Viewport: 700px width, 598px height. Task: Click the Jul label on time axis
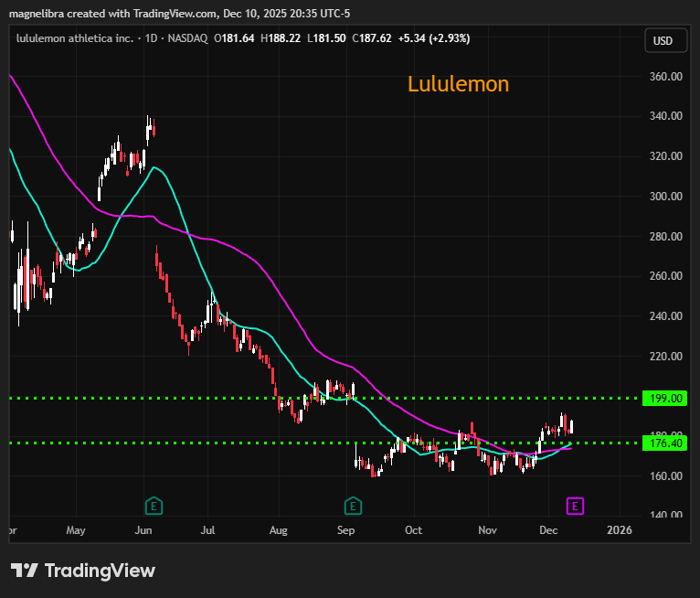(207, 530)
